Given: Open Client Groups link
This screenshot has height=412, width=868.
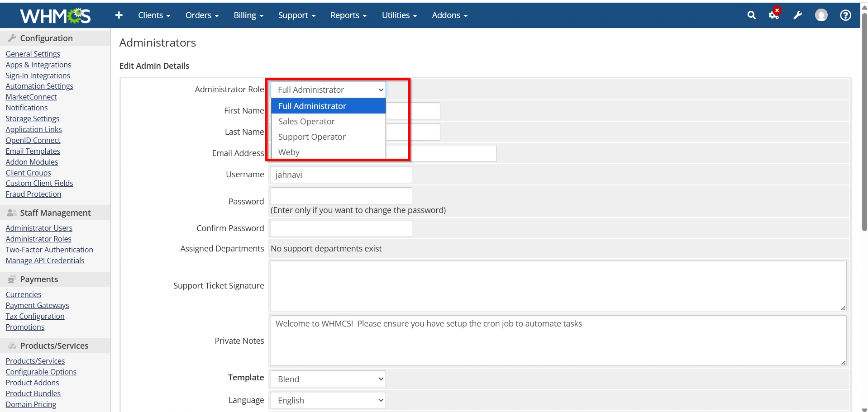Looking at the screenshot, I should (28, 173).
